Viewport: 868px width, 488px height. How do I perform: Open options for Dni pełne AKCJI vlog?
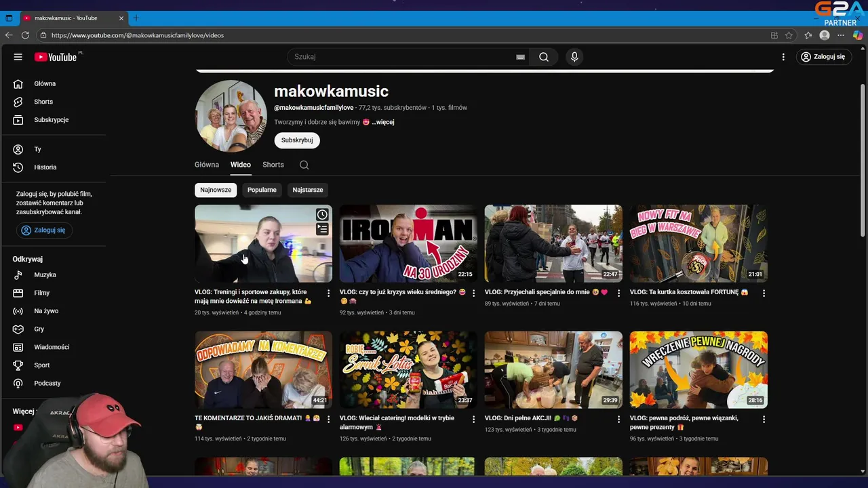618,420
